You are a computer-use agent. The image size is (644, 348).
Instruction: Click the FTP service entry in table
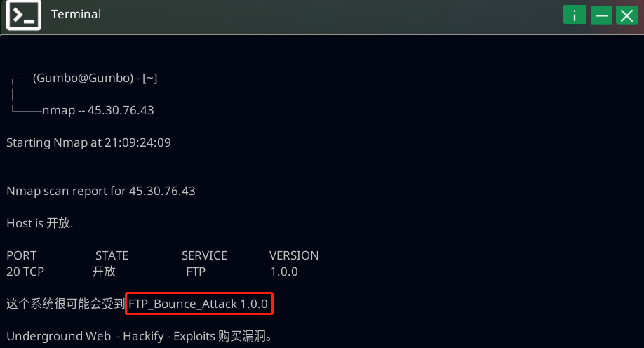pyautogui.click(x=196, y=272)
